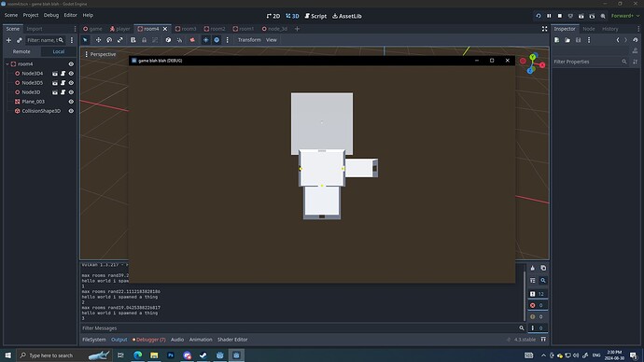Toggle visibility of Node3D5
Image resolution: width=644 pixels, height=362 pixels.
(x=71, y=83)
